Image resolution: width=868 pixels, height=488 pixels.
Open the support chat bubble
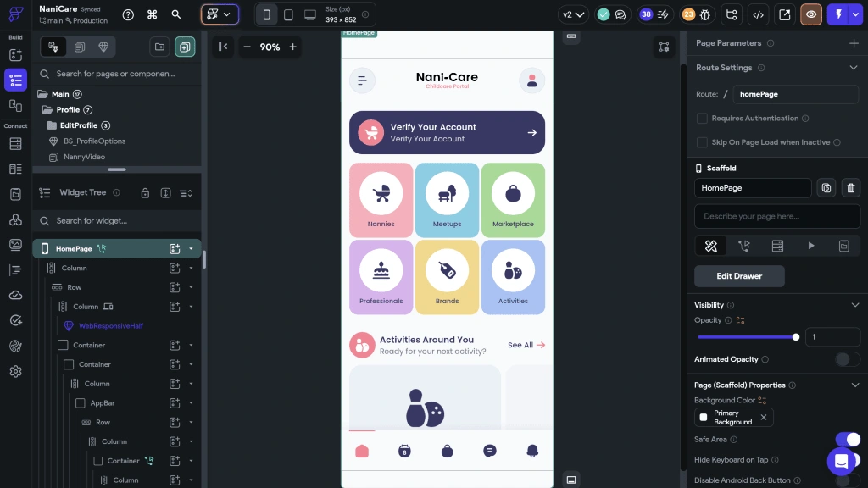pos(842,460)
